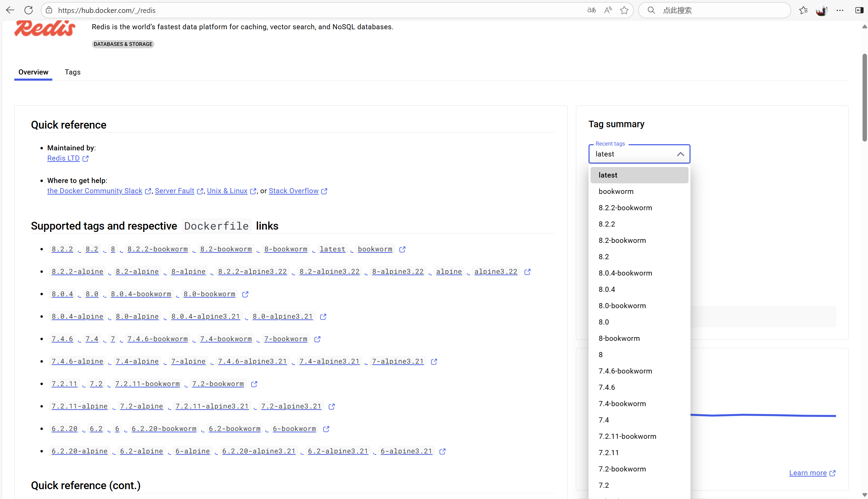The image size is (868, 499).
Task: Open the Stack Overflow help link
Action: [x=293, y=191]
